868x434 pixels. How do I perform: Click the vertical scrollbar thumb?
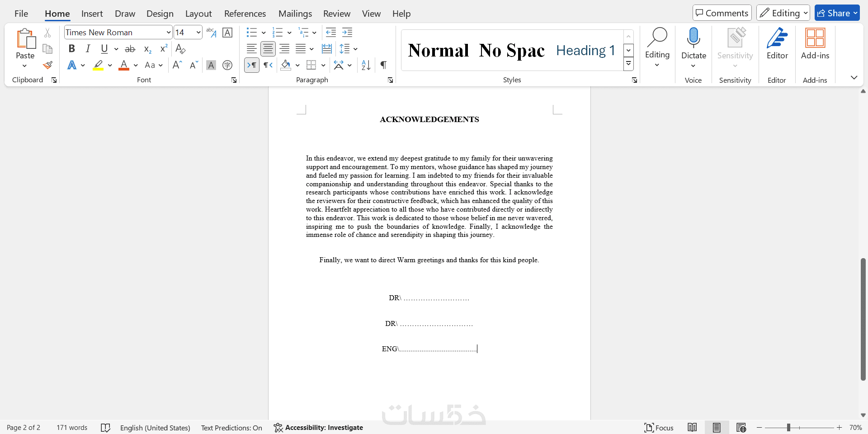(863, 319)
